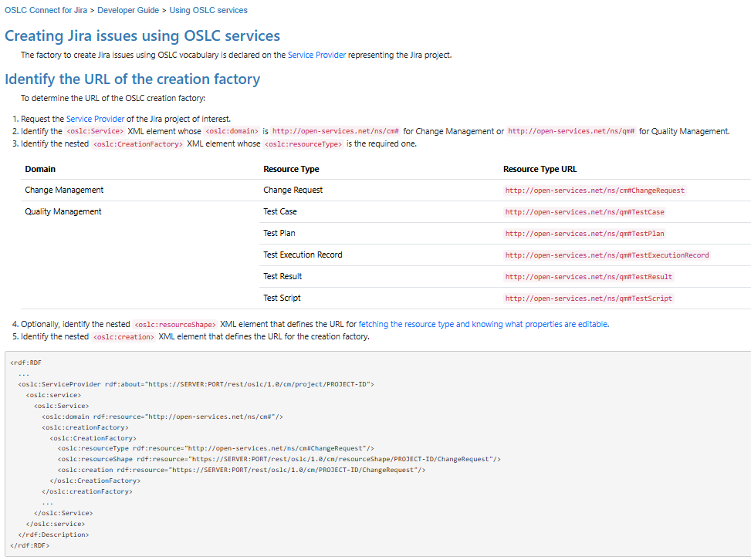Screen dimensions: 751x560
Task: Click the 'Test Execution Record' resource type cell
Action: click(303, 255)
